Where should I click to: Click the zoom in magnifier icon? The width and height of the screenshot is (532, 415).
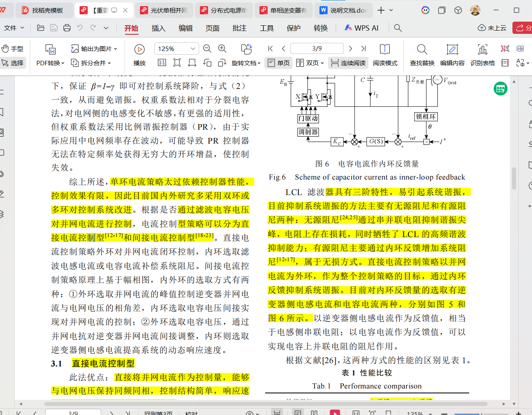tap(222, 49)
